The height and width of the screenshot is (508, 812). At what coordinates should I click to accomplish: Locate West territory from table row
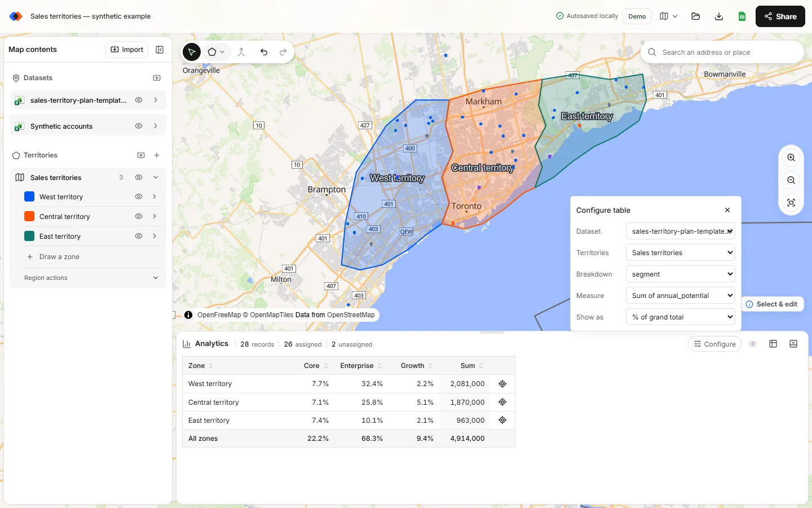click(502, 384)
